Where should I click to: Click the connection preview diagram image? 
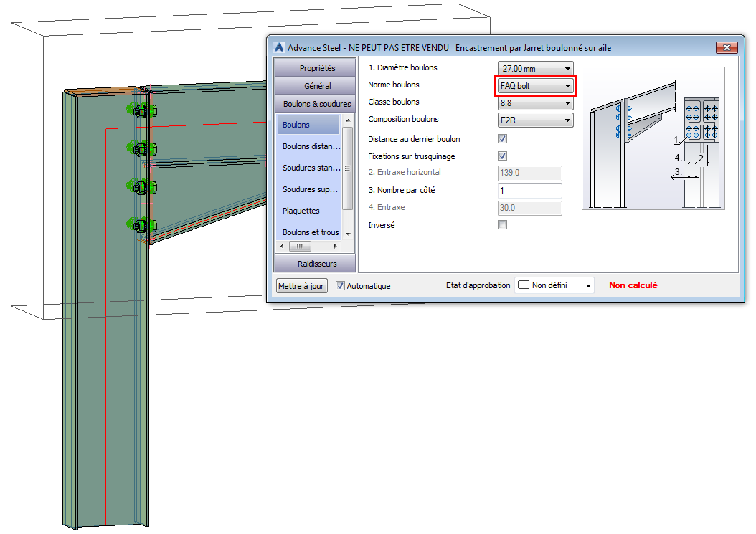653,138
